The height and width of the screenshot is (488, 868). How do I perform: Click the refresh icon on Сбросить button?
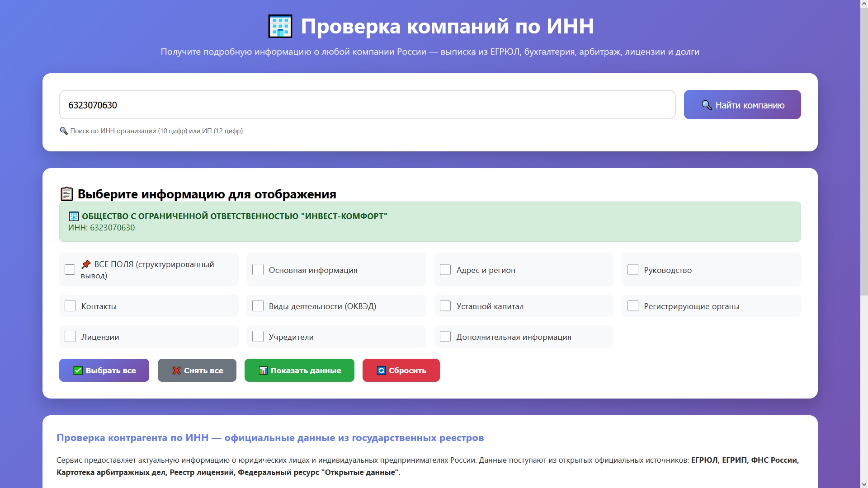[381, 371]
